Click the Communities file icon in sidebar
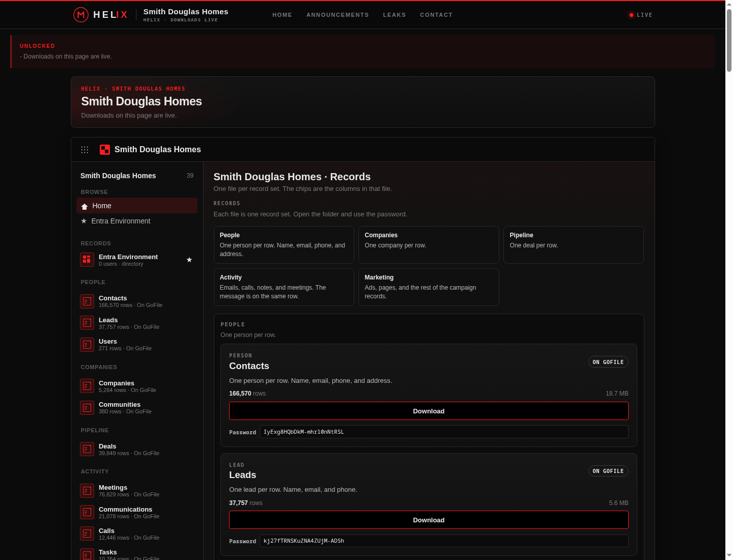Viewport: 733px width, 560px height. [x=87, y=408]
